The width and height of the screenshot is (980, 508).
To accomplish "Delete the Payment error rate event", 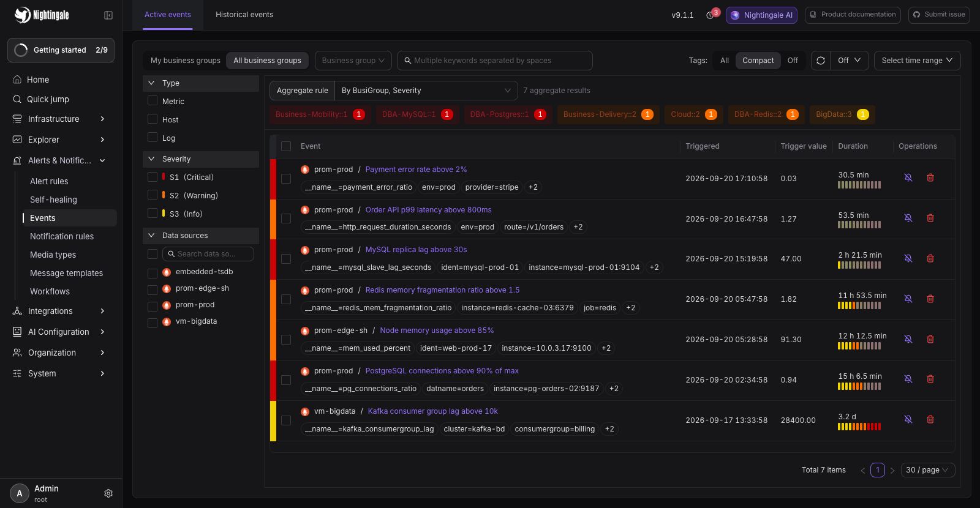I will (x=930, y=177).
